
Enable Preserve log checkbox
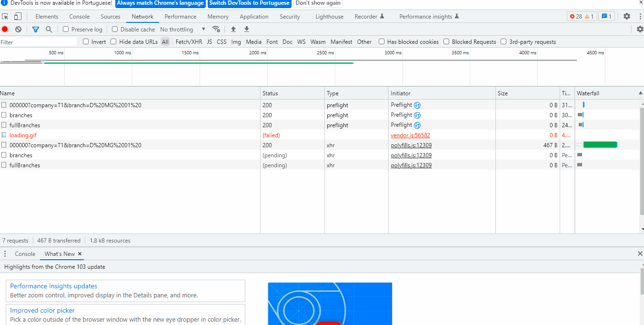(x=66, y=29)
